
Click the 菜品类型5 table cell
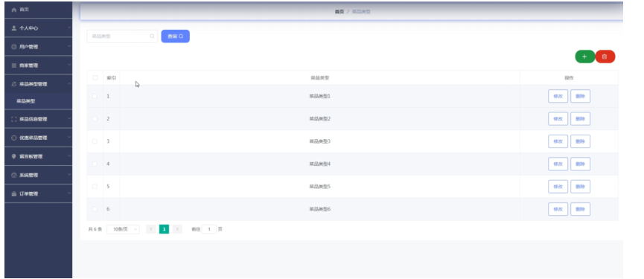[x=319, y=186]
